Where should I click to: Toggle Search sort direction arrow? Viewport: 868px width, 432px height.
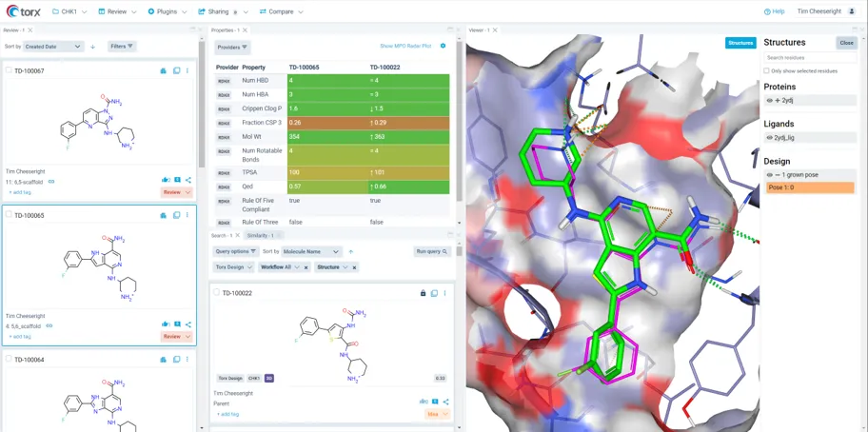pos(350,251)
